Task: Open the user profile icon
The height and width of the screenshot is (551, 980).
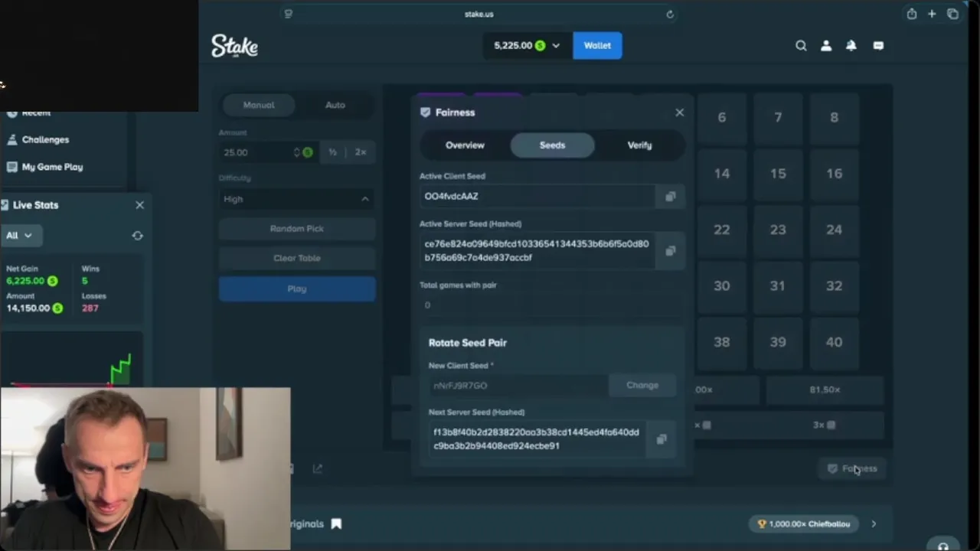Action: 826,46
